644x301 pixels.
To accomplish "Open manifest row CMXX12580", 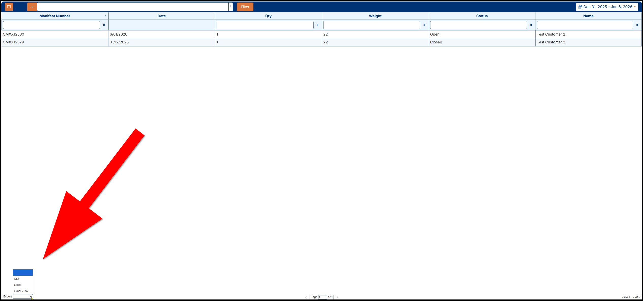I will (13, 34).
